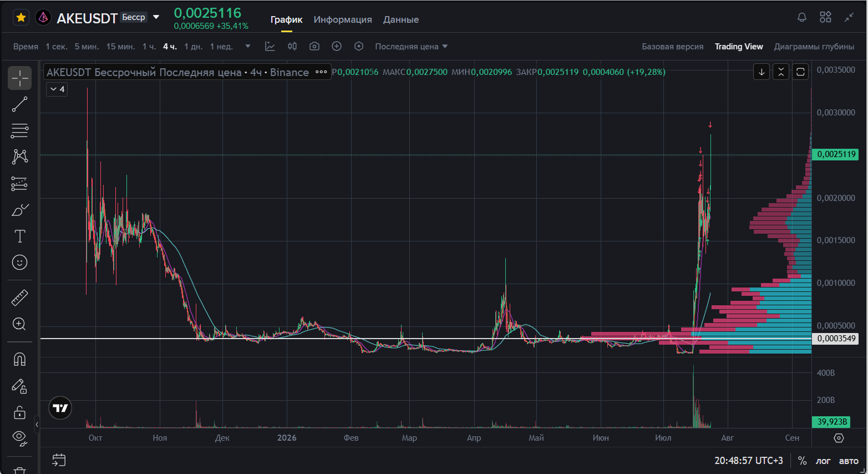Open the chart legend more options dots
The image size is (868, 474).
321,72
